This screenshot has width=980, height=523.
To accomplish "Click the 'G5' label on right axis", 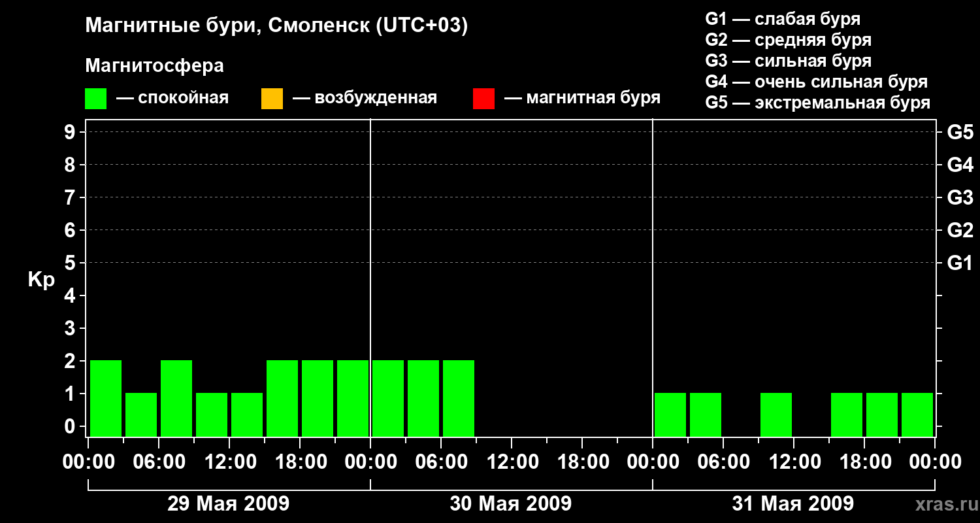I will [x=960, y=132].
